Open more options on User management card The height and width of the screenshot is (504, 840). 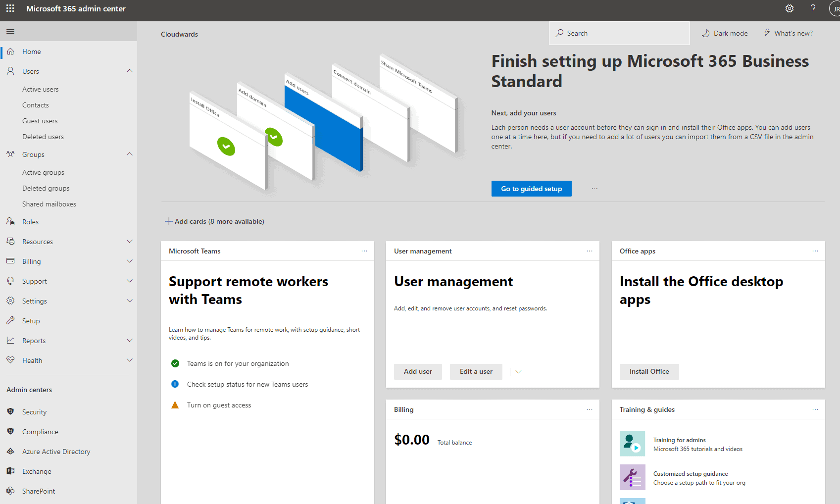tap(590, 251)
